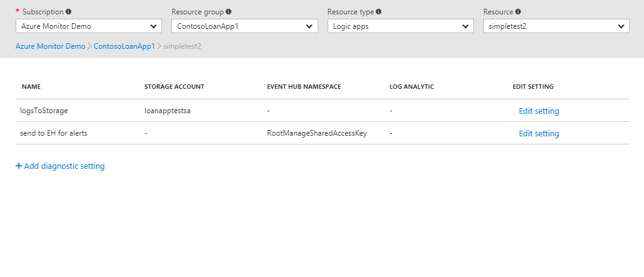Open the Resource type info icon
Screen dimensions: 644x277
pos(379,11)
